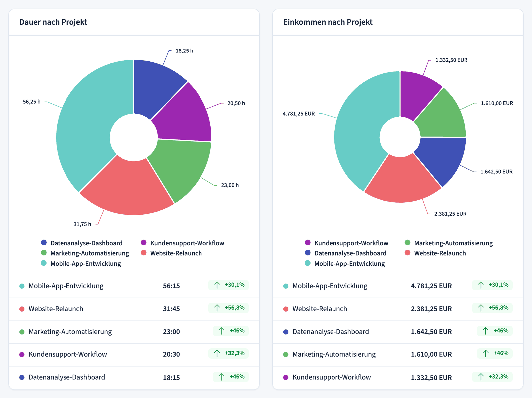Click the +30,1% badge beside 56:15
The width and height of the screenshot is (532, 398).
coord(229,285)
